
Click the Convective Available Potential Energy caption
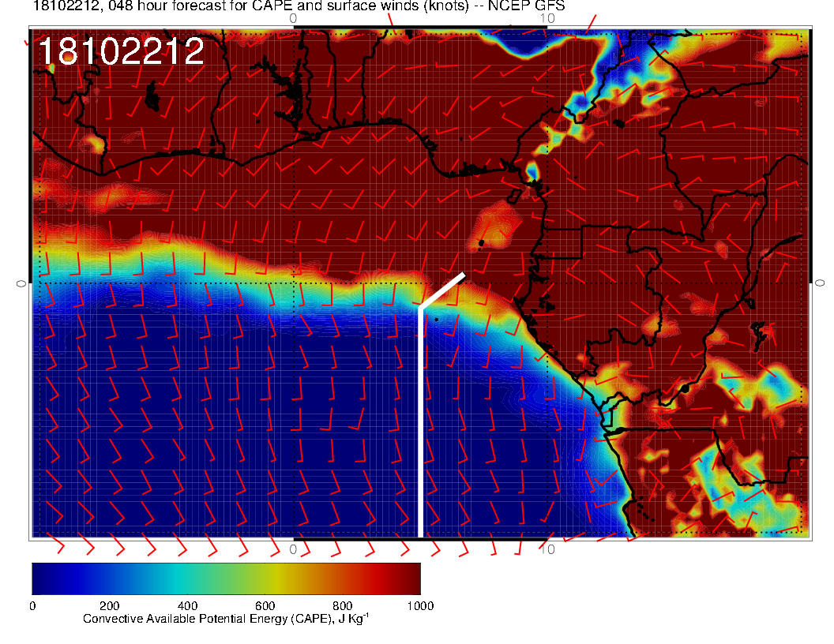[x=226, y=620]
